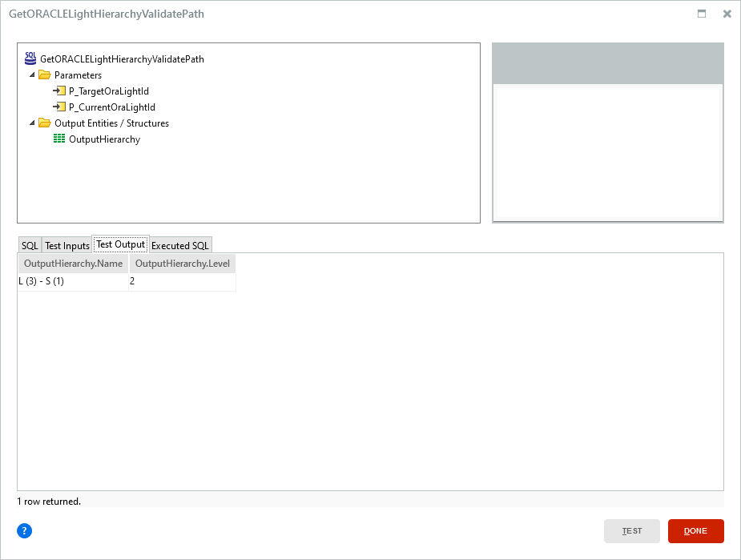Collapse the Output Entities / Structures node
This screenshot has height=560, width=741.
click(32, 123)
